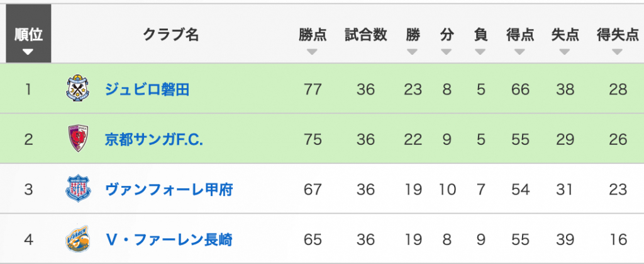Open the V・ファーレン長崎 club link
Image resolution: width=644 pixels, height=264 pixels.
tap(169, 240)
